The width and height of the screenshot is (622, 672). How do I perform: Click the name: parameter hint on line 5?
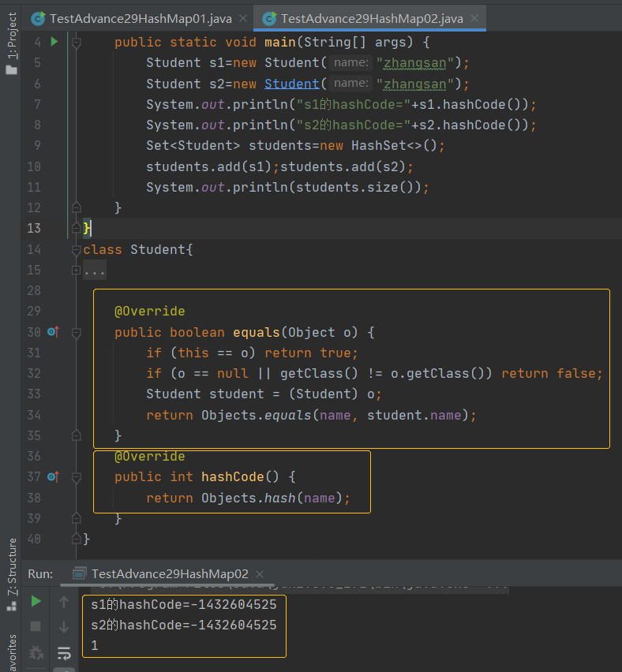pyautogui.click(x=351, y=62)
